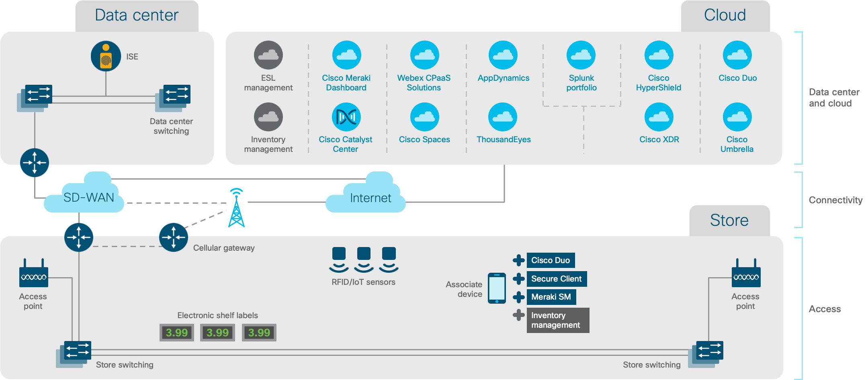
Task: Click the 'Connectivity' layer label
Action: tap(836, 200)
